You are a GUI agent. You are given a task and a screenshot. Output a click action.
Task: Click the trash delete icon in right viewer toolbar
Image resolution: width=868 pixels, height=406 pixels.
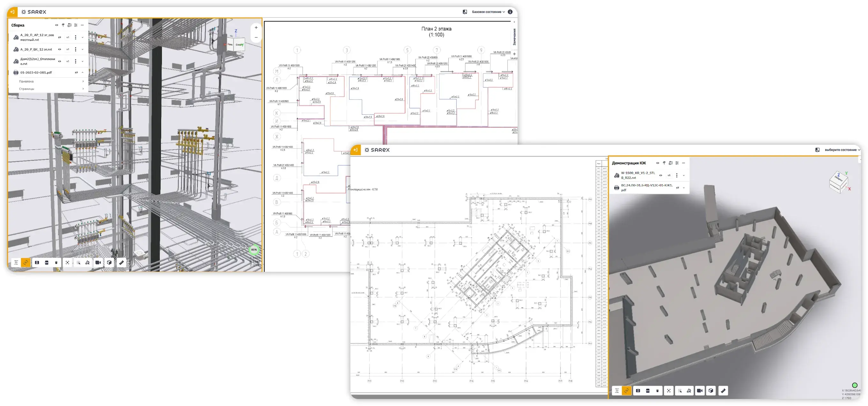(x=657, y=391)
